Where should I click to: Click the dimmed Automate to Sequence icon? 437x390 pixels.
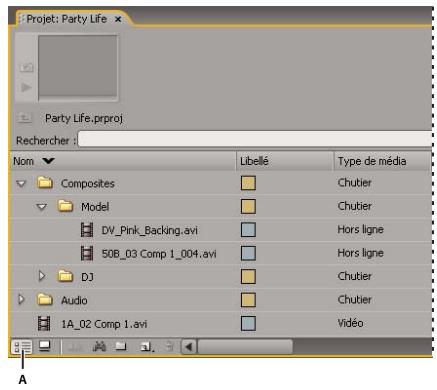coord(75,347)
